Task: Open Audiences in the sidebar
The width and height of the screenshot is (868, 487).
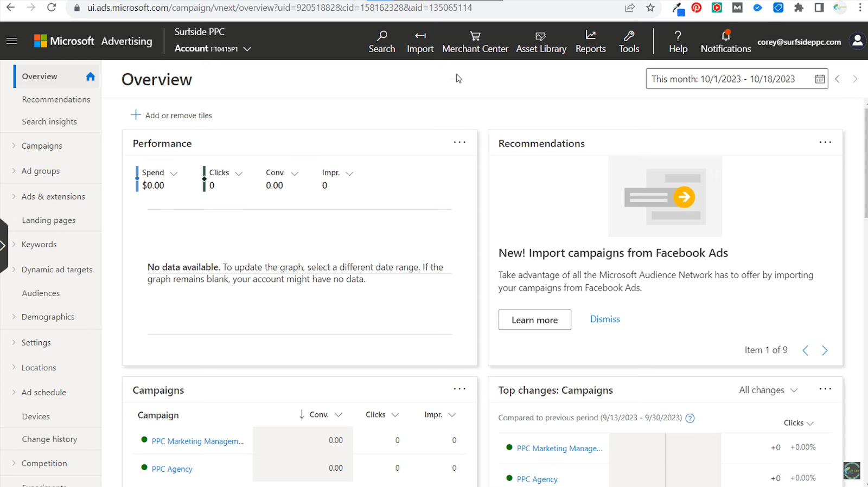Action: click(41, 293)
